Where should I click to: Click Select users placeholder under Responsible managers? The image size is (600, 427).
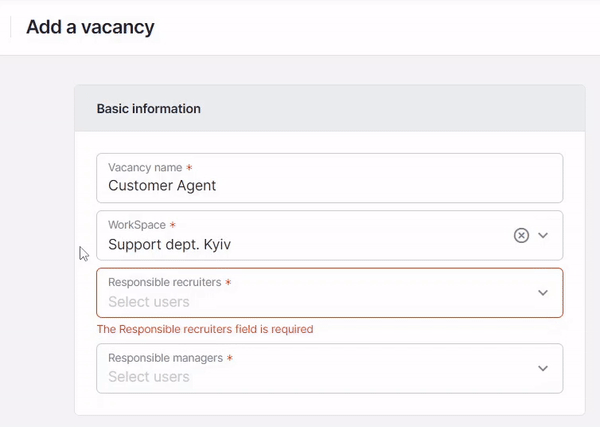pos(149,377)
